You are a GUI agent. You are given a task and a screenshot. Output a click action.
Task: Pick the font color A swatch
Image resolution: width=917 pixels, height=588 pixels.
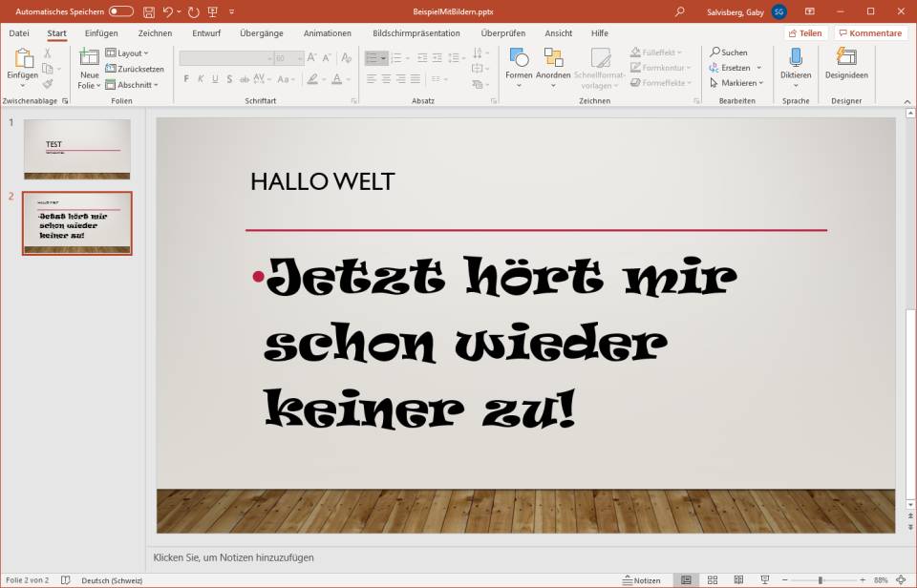(337, 79)
